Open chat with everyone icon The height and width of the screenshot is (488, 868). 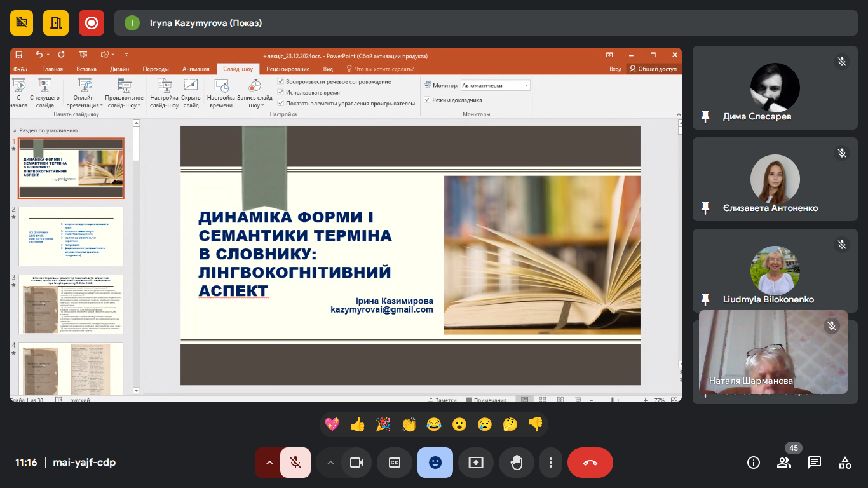[x=815, y=463]
